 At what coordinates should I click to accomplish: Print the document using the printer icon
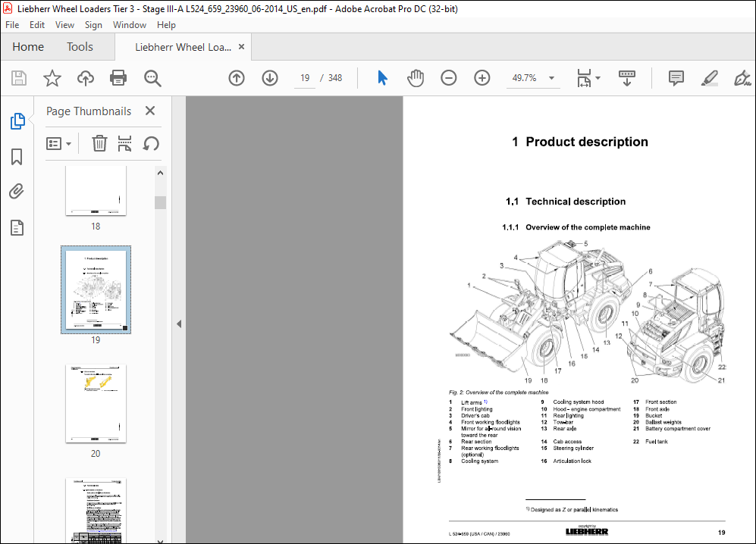click(x=118, y=78)
